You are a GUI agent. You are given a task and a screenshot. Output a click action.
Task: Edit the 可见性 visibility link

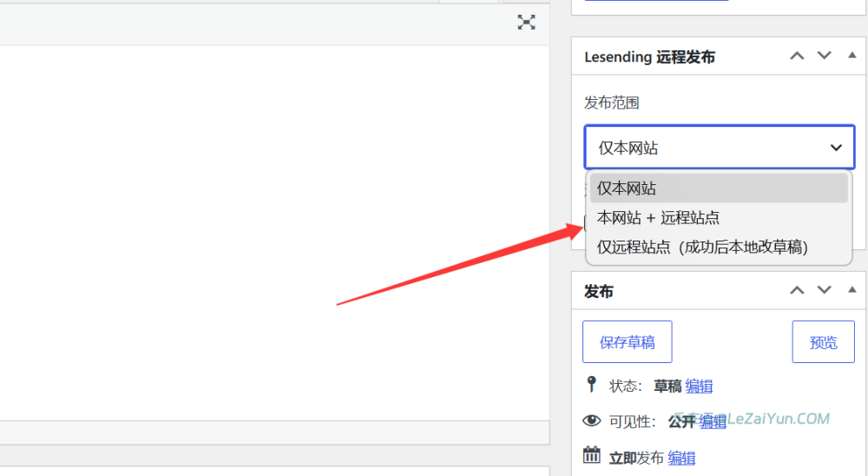pyautogui.click(x=713, y=422)
